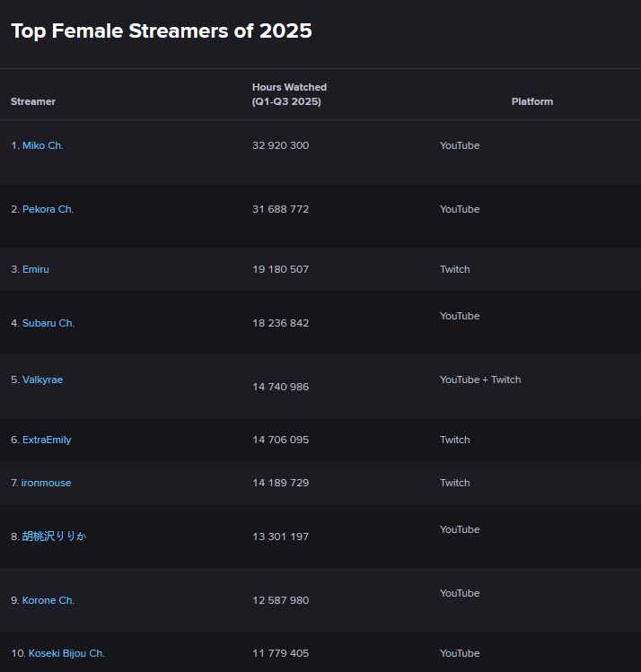Open the Subaru Ch. streamer link
This screenshot has height=672, width=641.
(x=48, y=323)
